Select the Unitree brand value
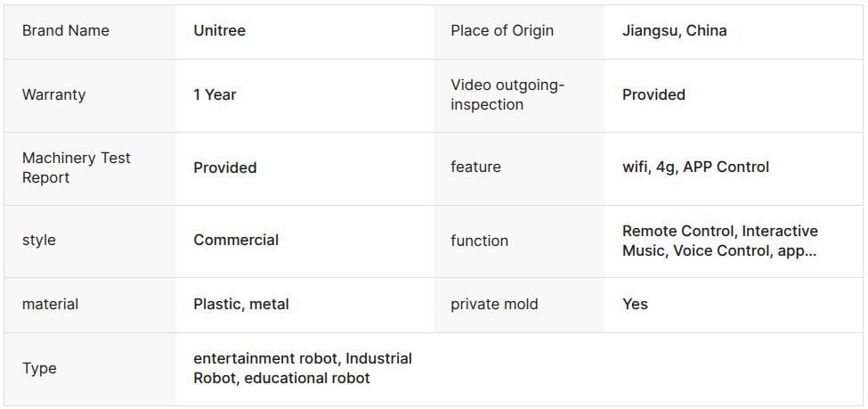This screenshot has width=868, height=409. coord(219,31)
